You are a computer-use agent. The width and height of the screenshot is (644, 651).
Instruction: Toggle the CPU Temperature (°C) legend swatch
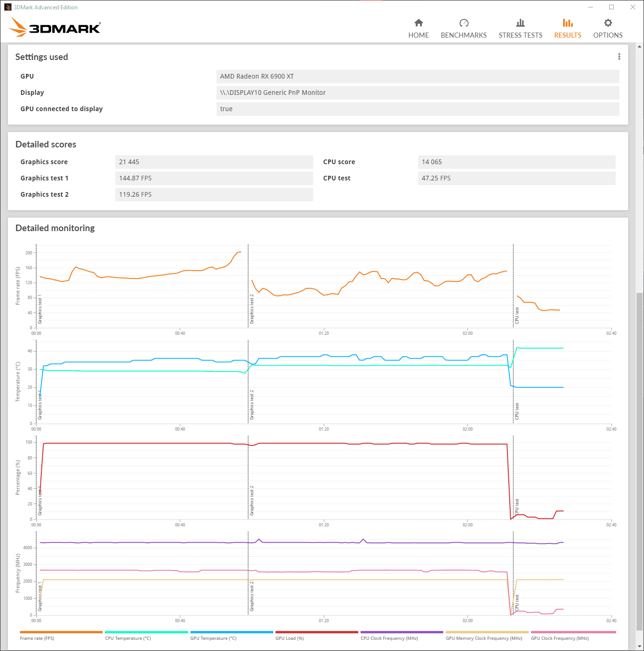coord(146,632)
